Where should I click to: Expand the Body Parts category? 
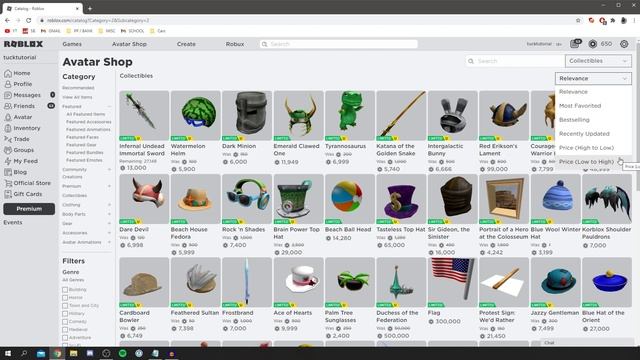(x=109, y=214)
